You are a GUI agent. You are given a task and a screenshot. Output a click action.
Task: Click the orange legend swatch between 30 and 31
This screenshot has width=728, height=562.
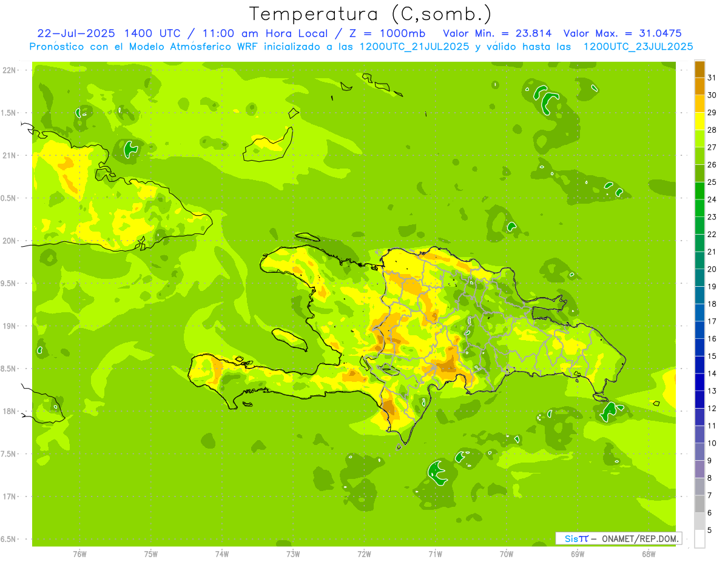click(x=699, y=86)
